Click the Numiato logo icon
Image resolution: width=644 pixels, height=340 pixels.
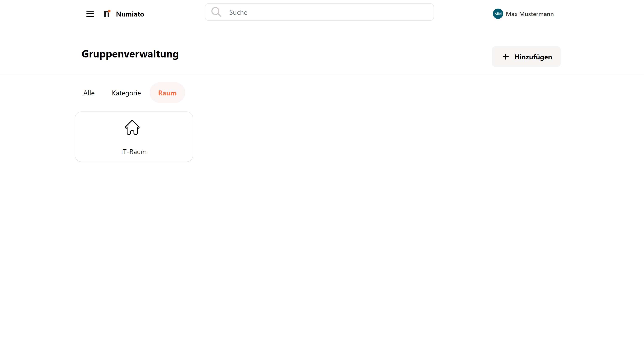107,14
